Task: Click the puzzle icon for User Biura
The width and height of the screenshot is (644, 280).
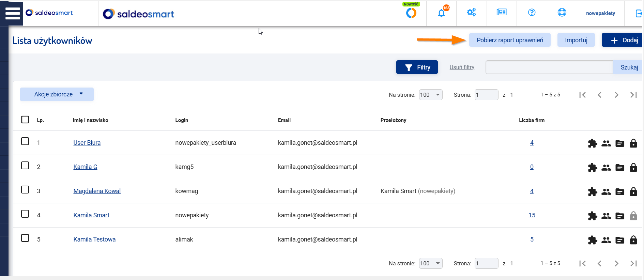Action: [593, 143]
